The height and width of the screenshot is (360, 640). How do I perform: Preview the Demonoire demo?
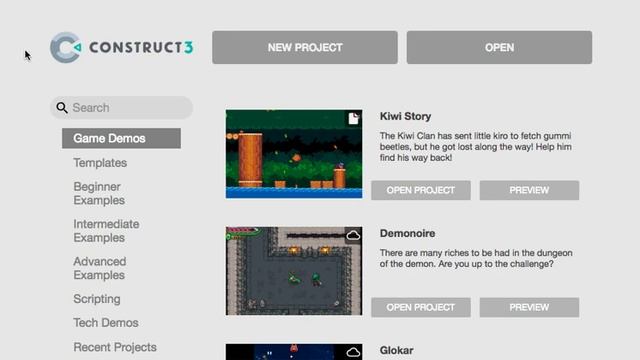(x=529, y=307)
